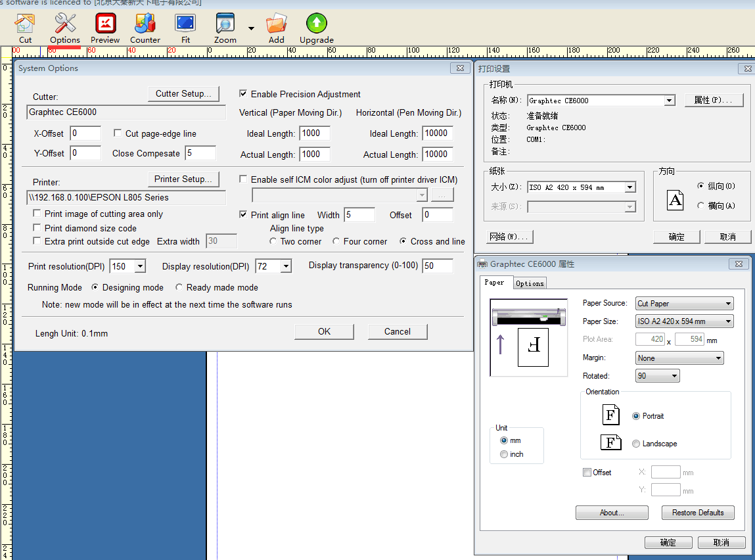Click the Display transparency input field
The image size is (755, 560).
437,266
